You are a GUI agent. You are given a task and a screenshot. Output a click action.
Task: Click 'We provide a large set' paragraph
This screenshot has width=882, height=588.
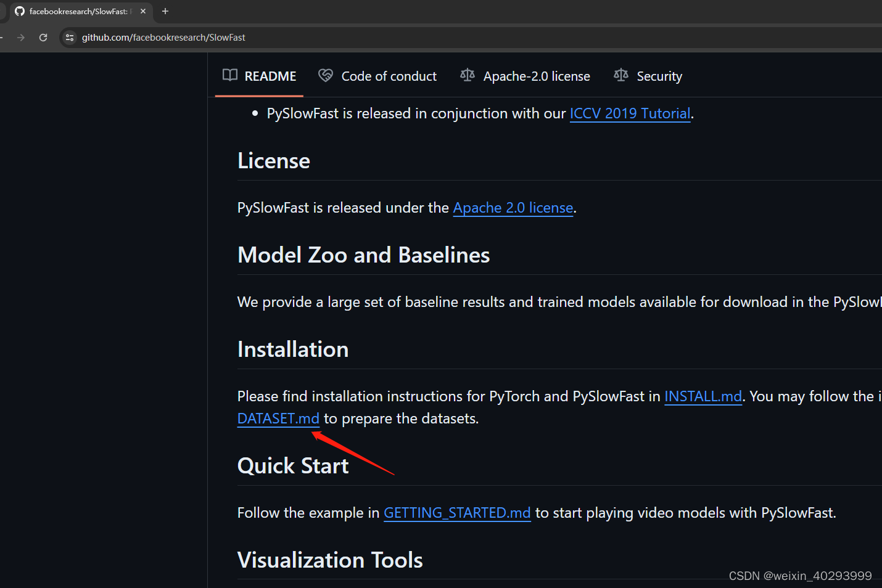(559, 302)
